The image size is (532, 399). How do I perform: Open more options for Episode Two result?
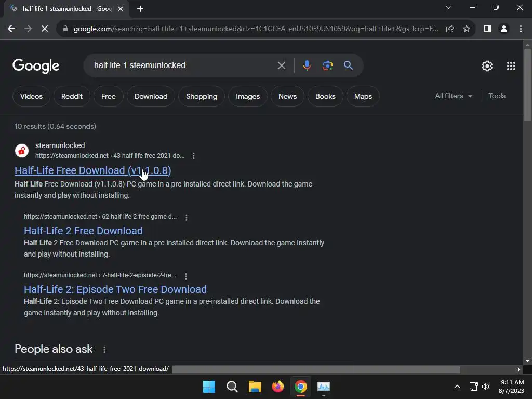185,276
